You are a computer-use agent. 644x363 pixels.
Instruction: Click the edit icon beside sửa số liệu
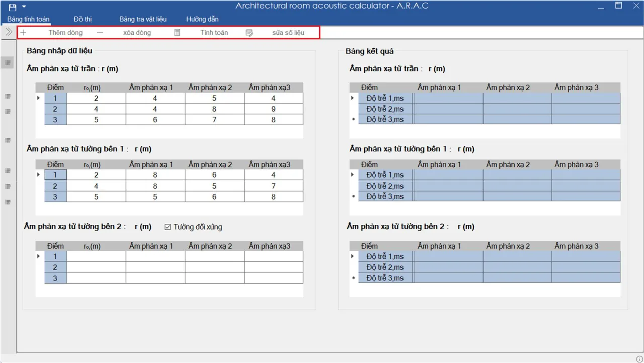[x=249, y=32]
